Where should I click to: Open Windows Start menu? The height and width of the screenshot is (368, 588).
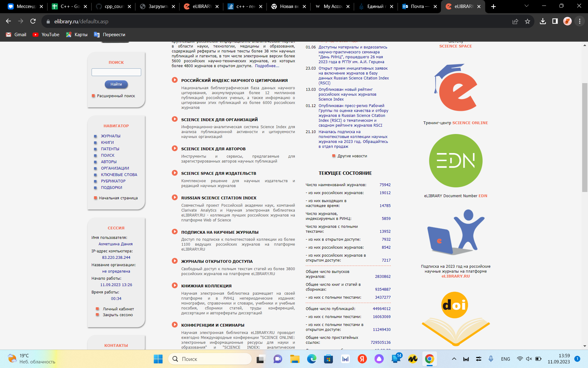tap(158, 359)
